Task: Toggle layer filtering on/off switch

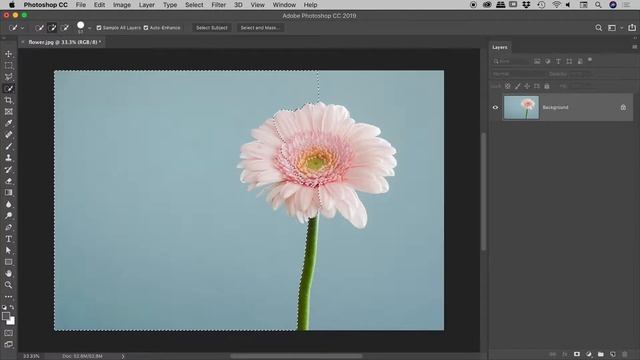Action: click(x=590, y=60)
